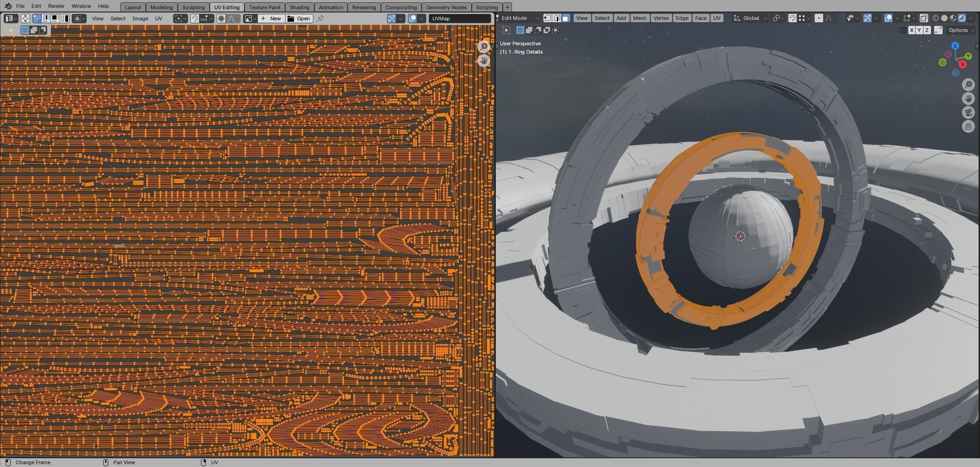
Task: Open the Global transform orientation dropdown
Action: (x=750, y=18)
